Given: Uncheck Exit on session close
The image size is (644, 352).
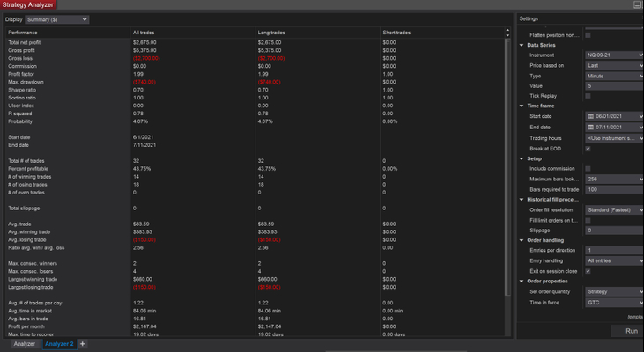Looking at the screenshot, I should click(x=588, y=271).
